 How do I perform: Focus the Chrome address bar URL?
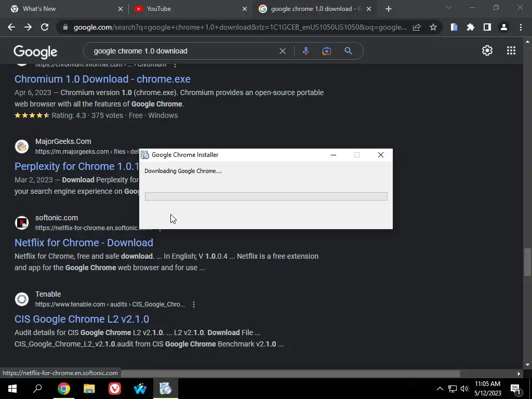click(240, 27)
